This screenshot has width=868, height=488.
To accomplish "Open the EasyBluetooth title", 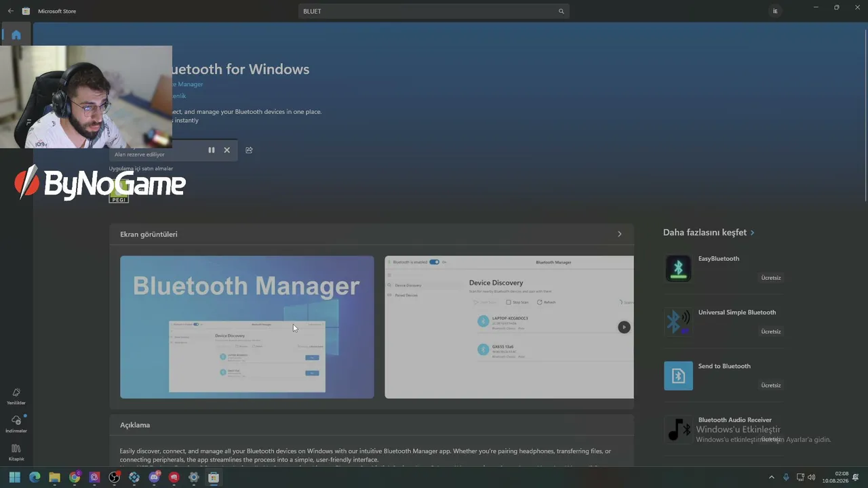I will pos(719,258).
